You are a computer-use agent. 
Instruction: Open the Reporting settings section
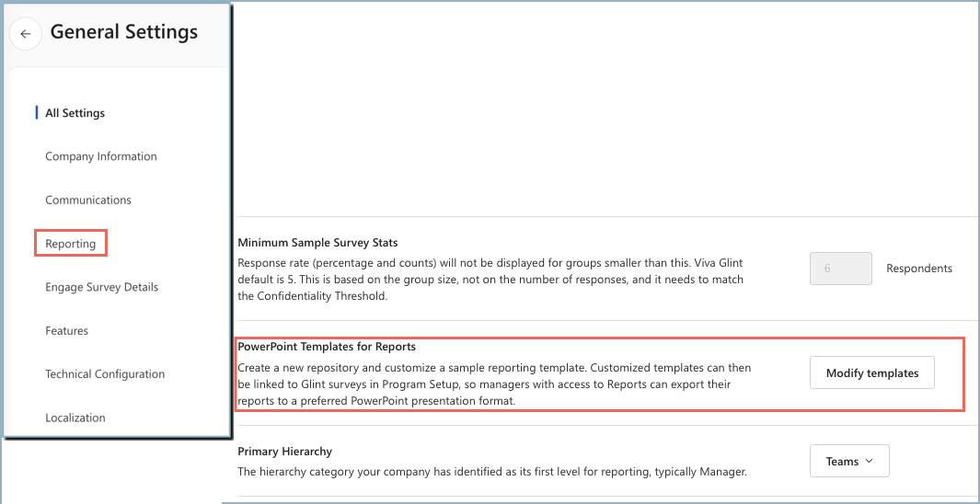71,244
